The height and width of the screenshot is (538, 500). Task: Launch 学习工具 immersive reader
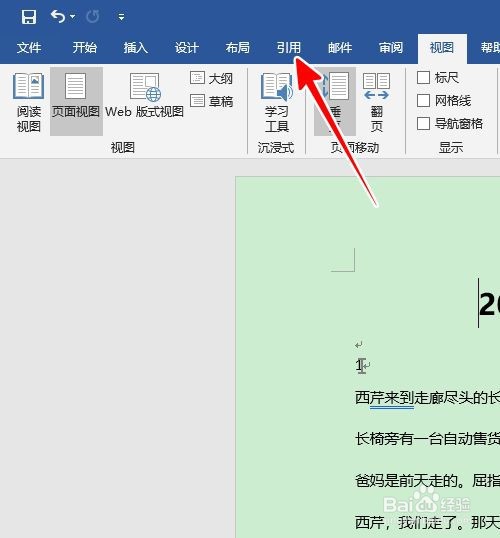(x=277, y=102)
